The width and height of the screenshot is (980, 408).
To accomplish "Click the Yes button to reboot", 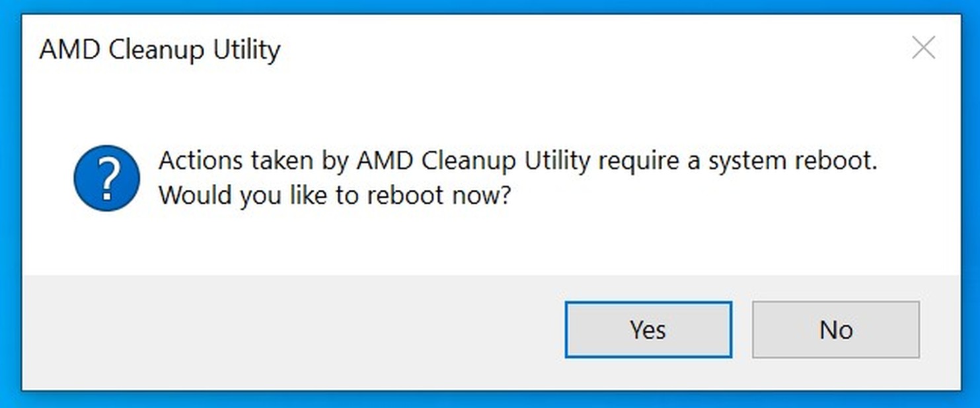I will point(648,329).
